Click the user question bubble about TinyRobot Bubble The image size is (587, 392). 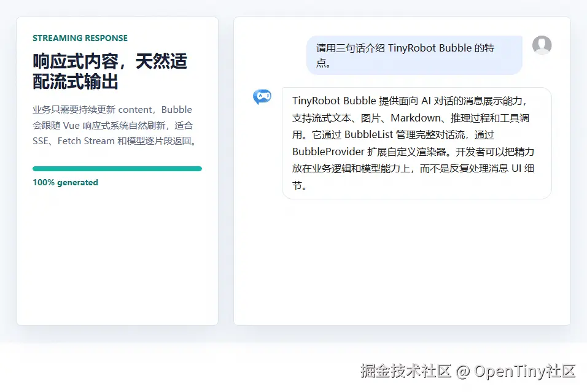click(x=414, y=55)
